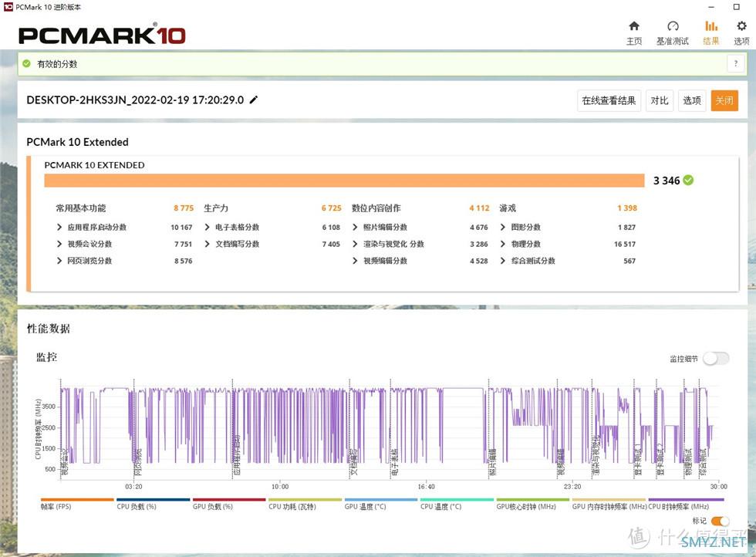Image resolution: width=756 pixels, height=557 pixels.
Task: Click the 物理分数 value 16 517
Action: 625,244
